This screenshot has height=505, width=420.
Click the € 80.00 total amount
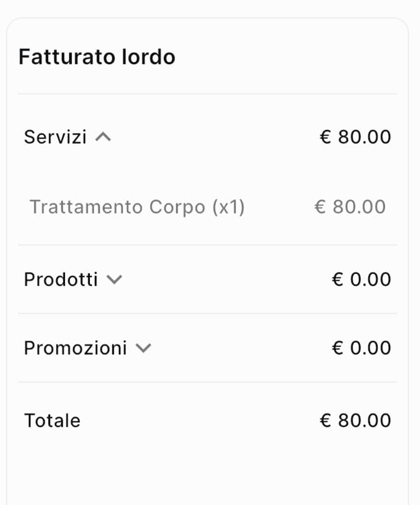pyautogui.click(x=355, y=420)
